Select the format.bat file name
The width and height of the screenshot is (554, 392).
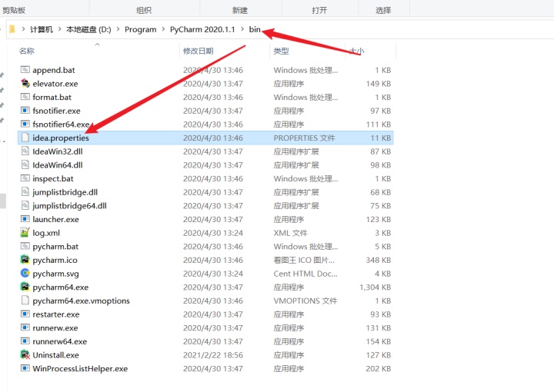(x=52, y=97)
